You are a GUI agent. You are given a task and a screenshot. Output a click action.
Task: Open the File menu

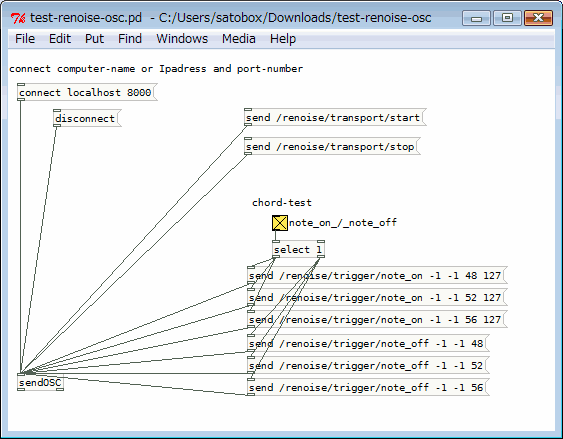25,38
